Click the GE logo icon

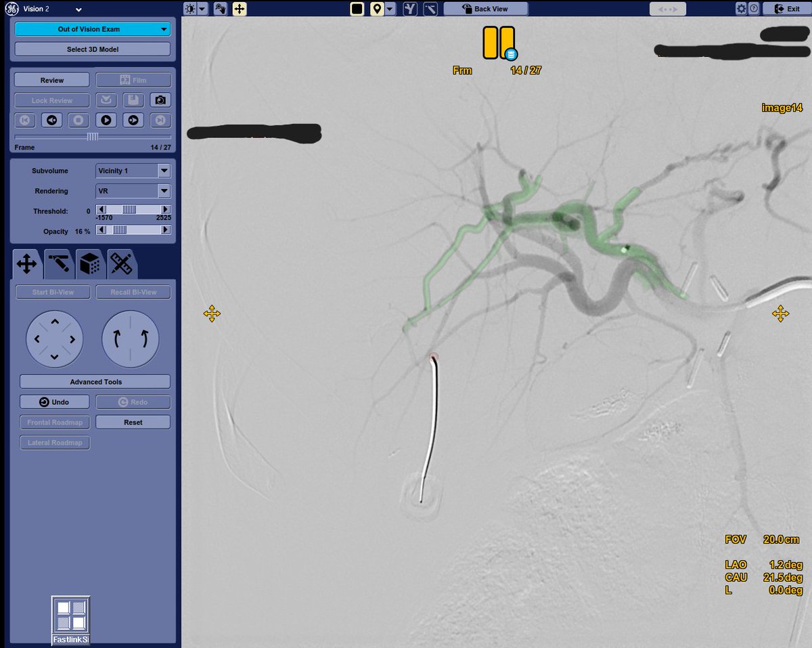click(x=13, y=9)
